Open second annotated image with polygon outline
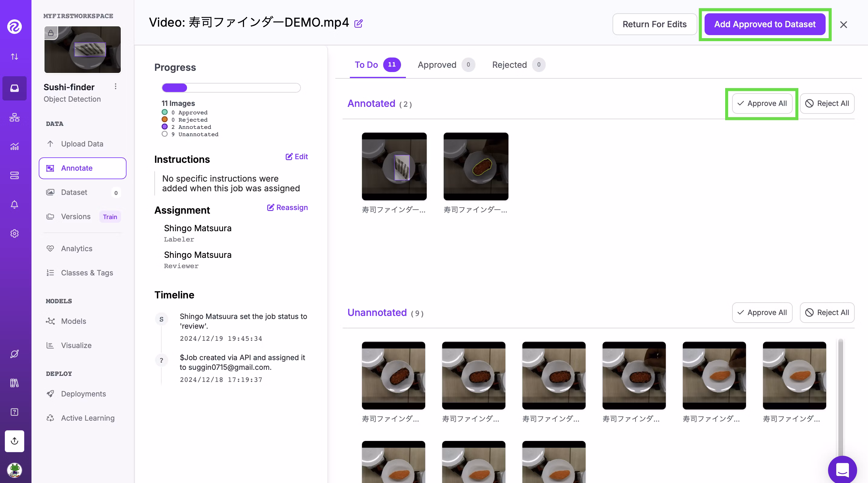 click(476, 166)
